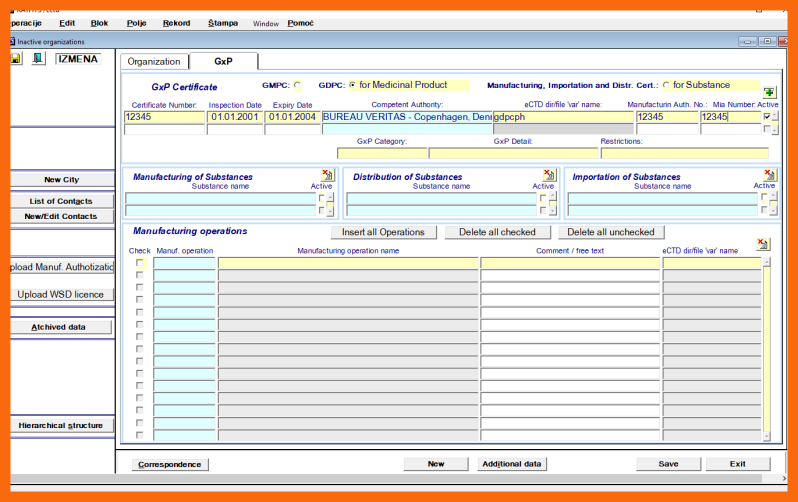Select the 'for Substance' radio option
The height and width of the screenshot is (502, 798).
666,86
